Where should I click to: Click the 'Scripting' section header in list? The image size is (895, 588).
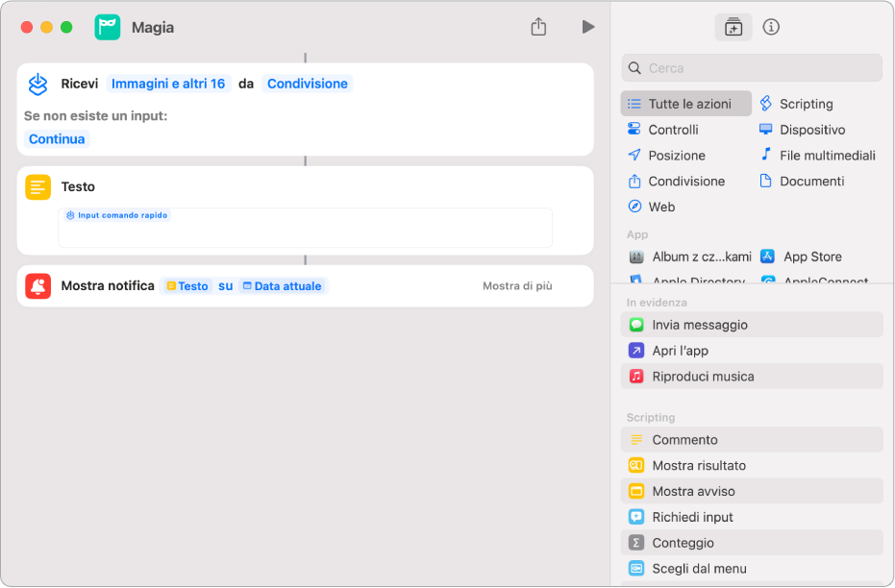(651, 417)
